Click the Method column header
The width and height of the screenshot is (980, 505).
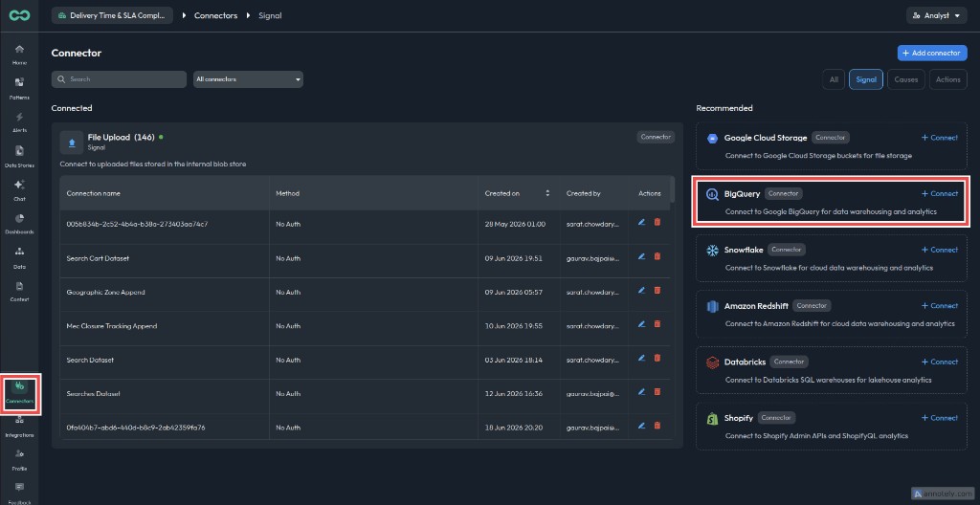click(x=287, y=194)
